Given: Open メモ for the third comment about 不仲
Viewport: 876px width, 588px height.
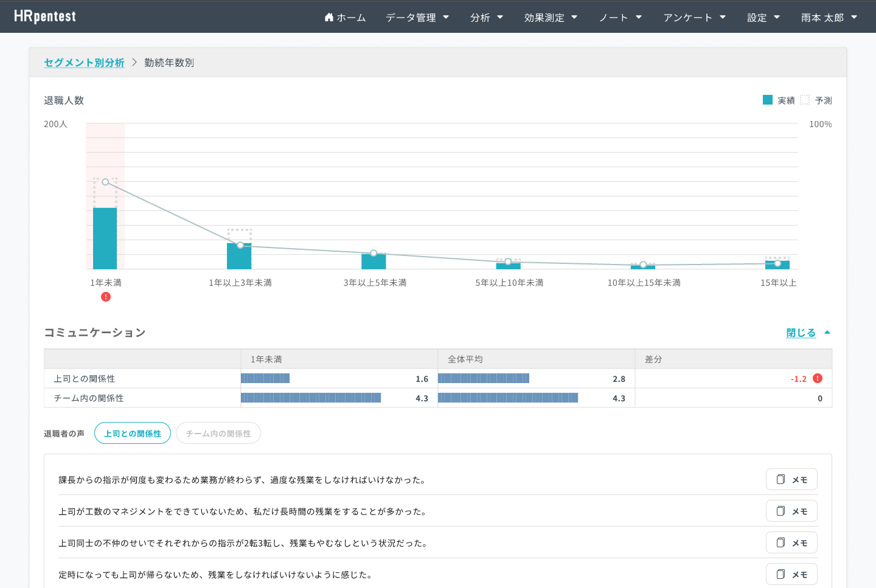Looking at the screenshot, I should (791, 542).
